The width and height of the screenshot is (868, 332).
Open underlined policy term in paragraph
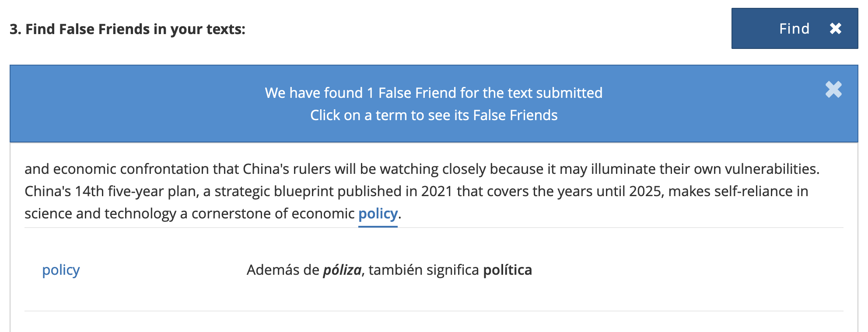pos(378,214)
